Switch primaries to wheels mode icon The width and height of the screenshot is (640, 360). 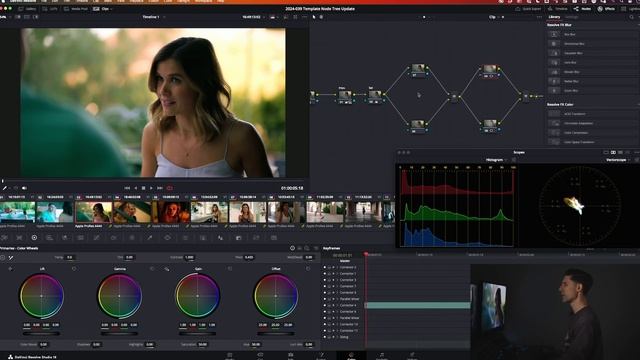[293, 248]
